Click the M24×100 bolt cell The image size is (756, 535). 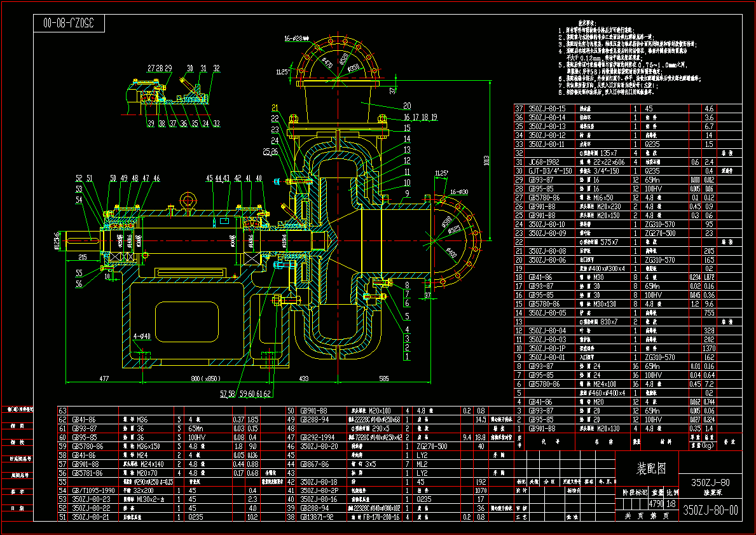[598, 384]
